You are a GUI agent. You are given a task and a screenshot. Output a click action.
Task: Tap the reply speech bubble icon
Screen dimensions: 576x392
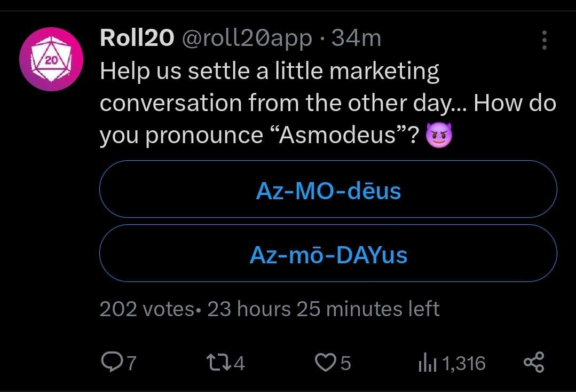112,363
